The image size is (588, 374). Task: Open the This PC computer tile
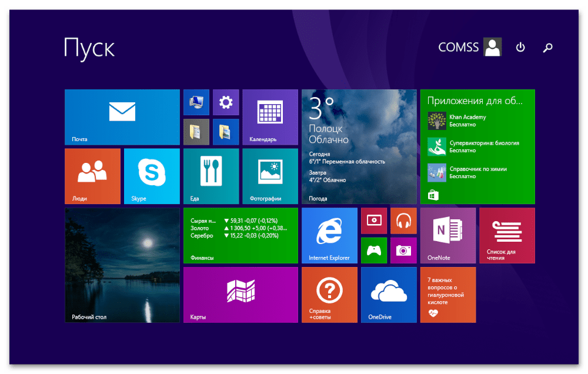[196, 102]
